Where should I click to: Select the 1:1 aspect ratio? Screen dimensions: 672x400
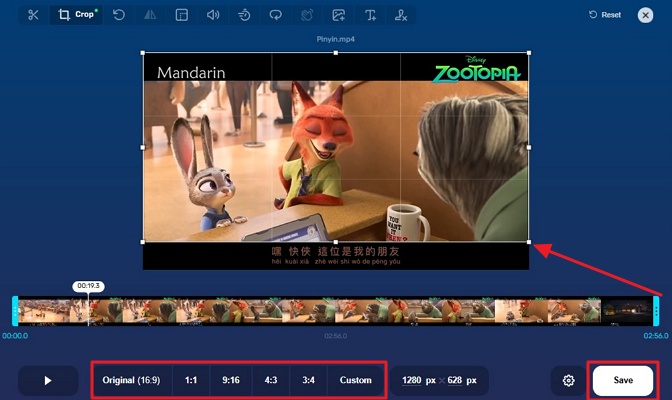[191, 380]
